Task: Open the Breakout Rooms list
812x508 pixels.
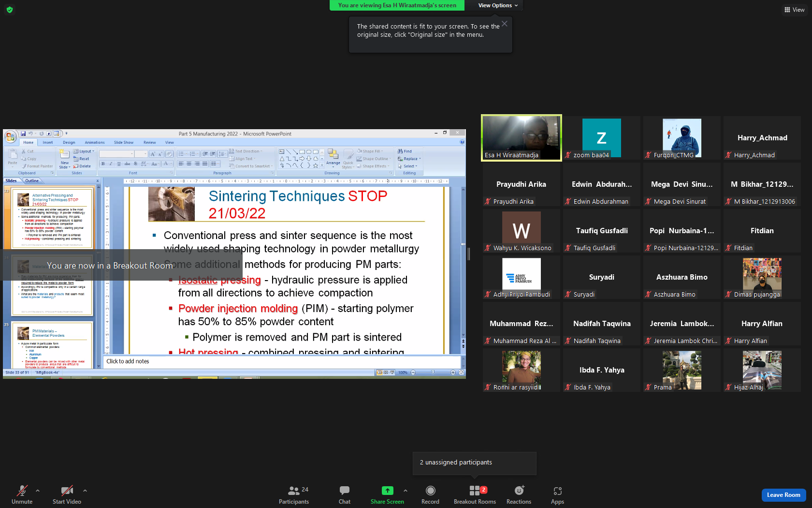Action: pyautogui.click(x=475, y=494)
